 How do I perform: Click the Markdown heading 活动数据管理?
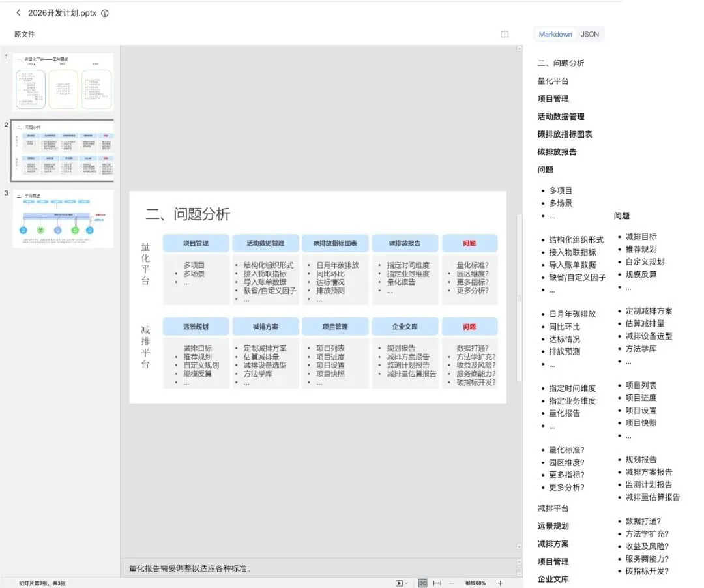(x=561, y=117)
